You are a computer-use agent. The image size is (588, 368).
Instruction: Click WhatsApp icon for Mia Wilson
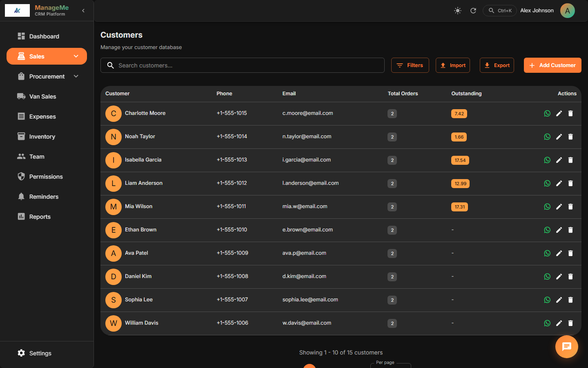[x=547, y=207]
